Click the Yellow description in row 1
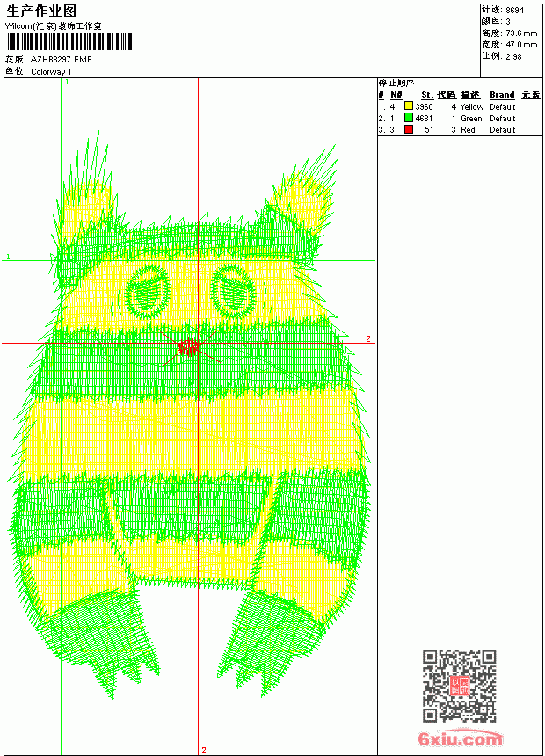 (x=472, y=107)
